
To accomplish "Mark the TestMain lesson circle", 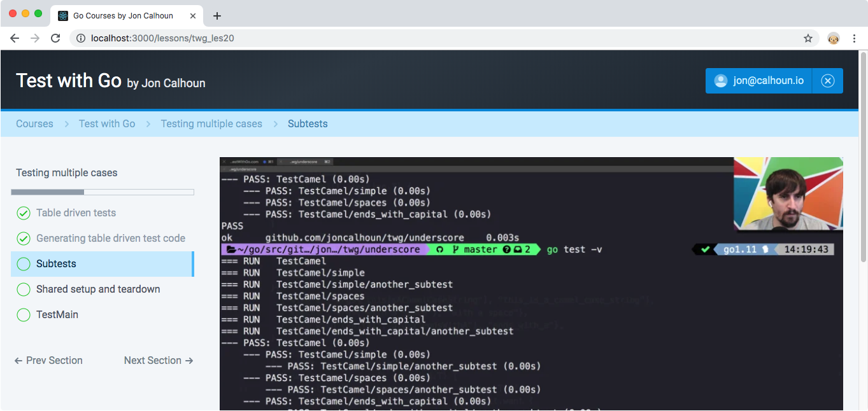I will pyautogui.click(x=24, y=315).
